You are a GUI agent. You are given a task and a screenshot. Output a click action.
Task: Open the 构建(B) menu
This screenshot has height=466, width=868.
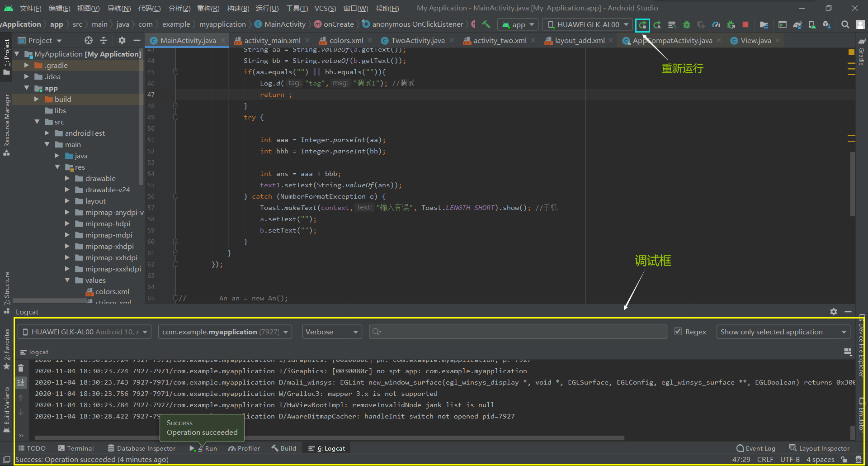(238, 8)
